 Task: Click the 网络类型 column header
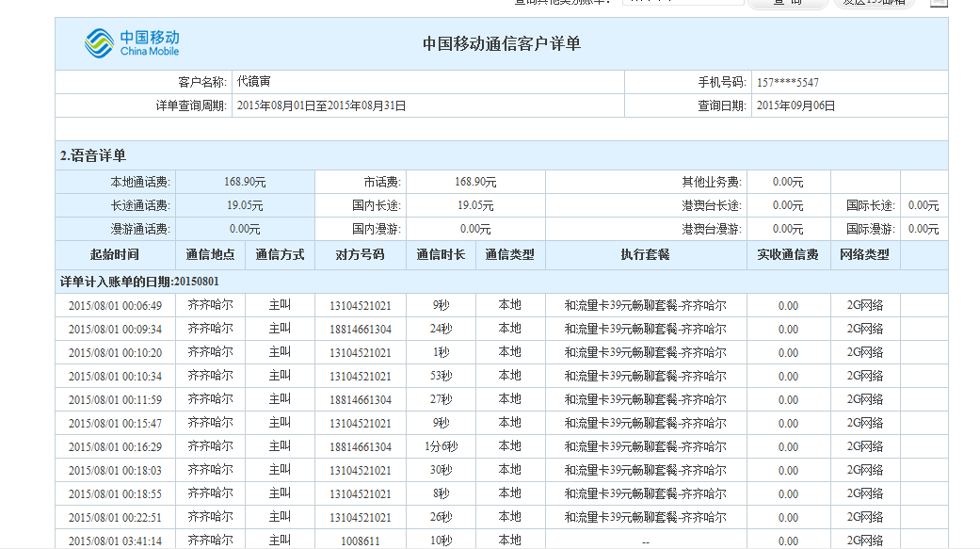865,254
